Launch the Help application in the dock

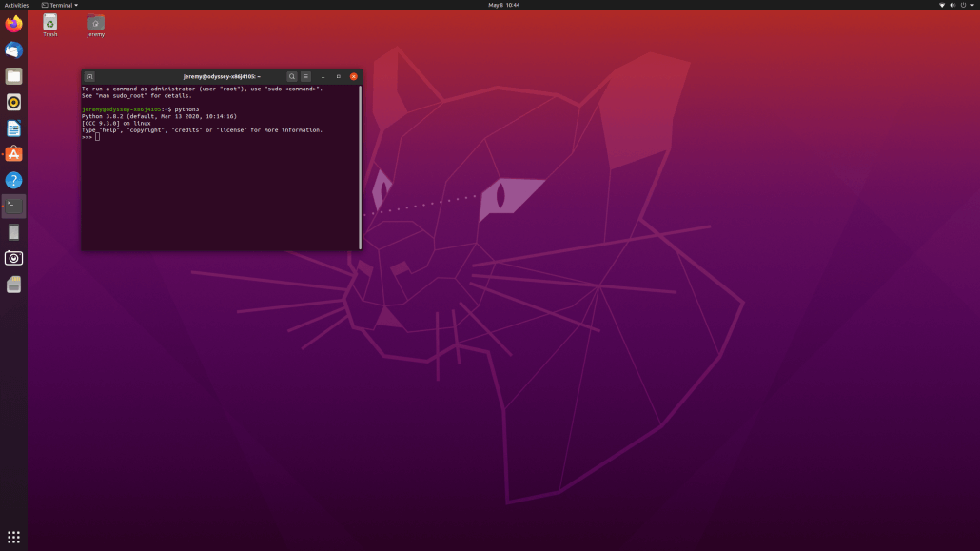click(x=13, y=179)
